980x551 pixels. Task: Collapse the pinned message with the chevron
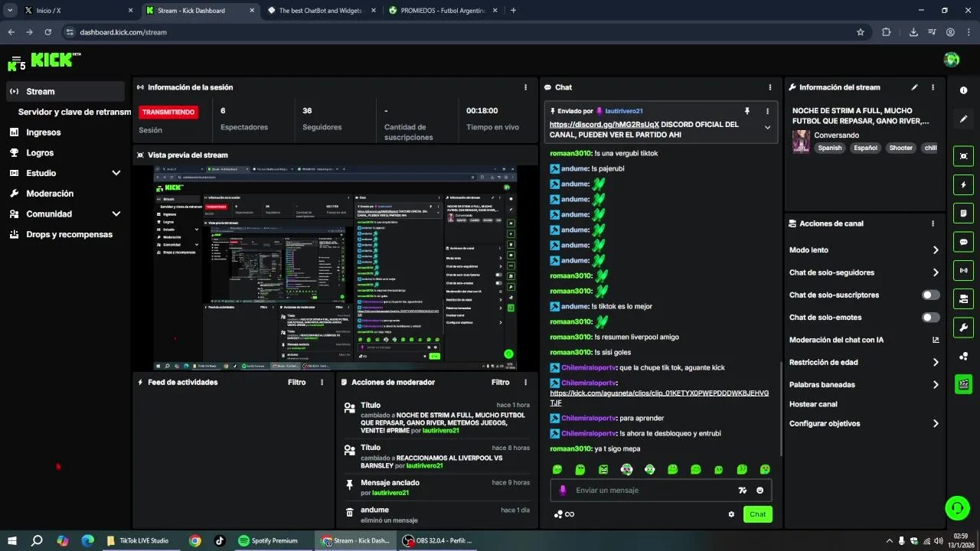click(x=767, y=128)
